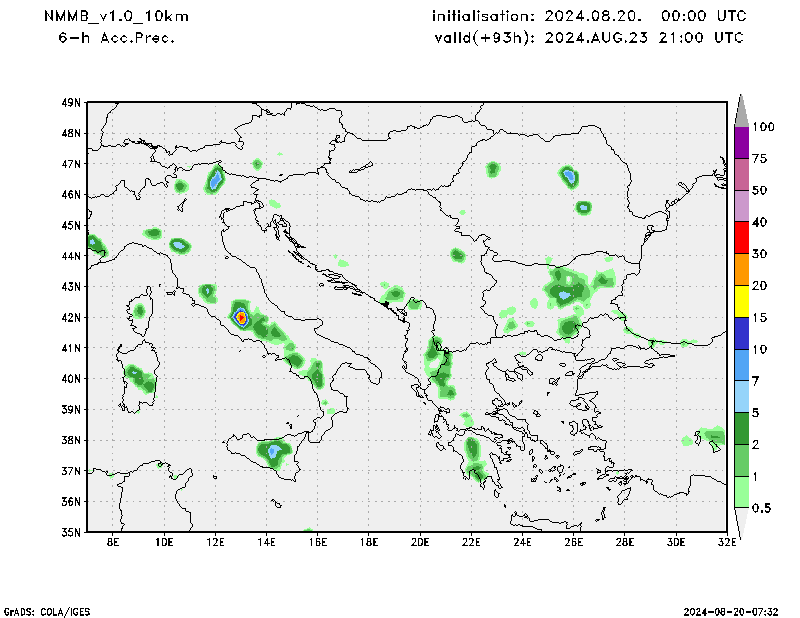The width and height of the screenshot is (800, 618).
Task: Click the light green swatch between 0.5 and 1
Action: [x=741, y=492]
